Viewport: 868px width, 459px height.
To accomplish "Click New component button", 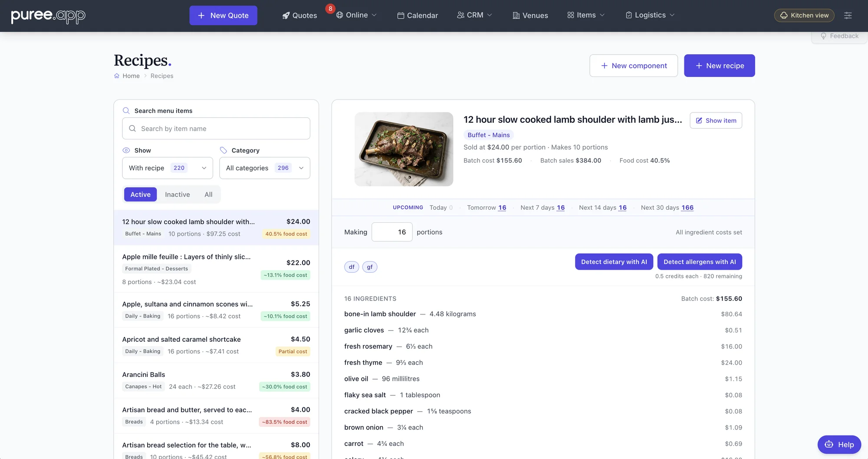I will point(634,66).
